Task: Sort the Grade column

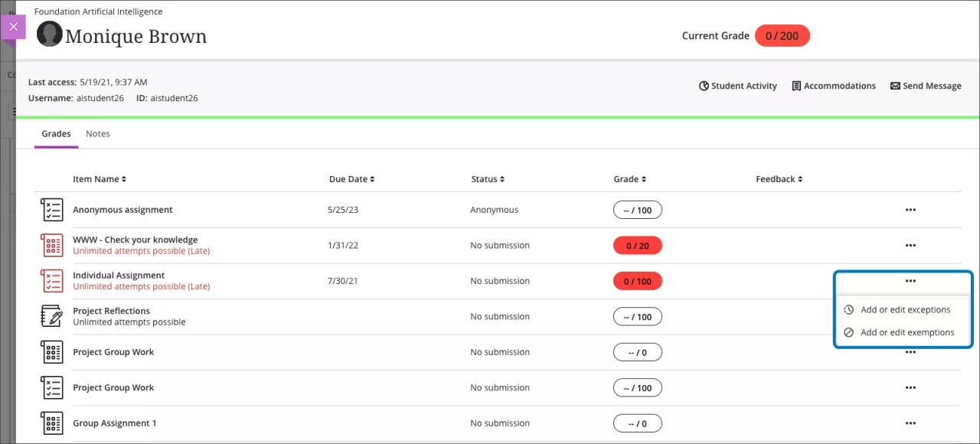Action: click(629, 178)
